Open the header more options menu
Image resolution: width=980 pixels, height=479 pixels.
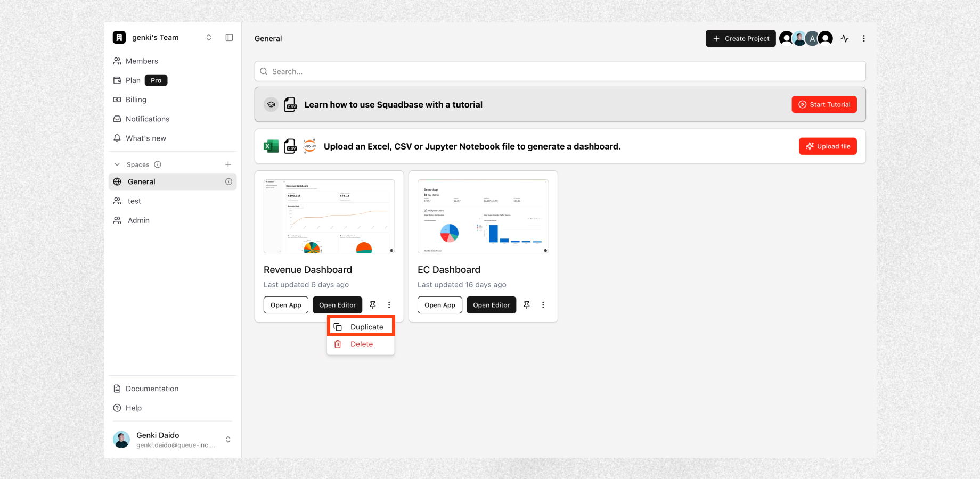tap(864, 38)
